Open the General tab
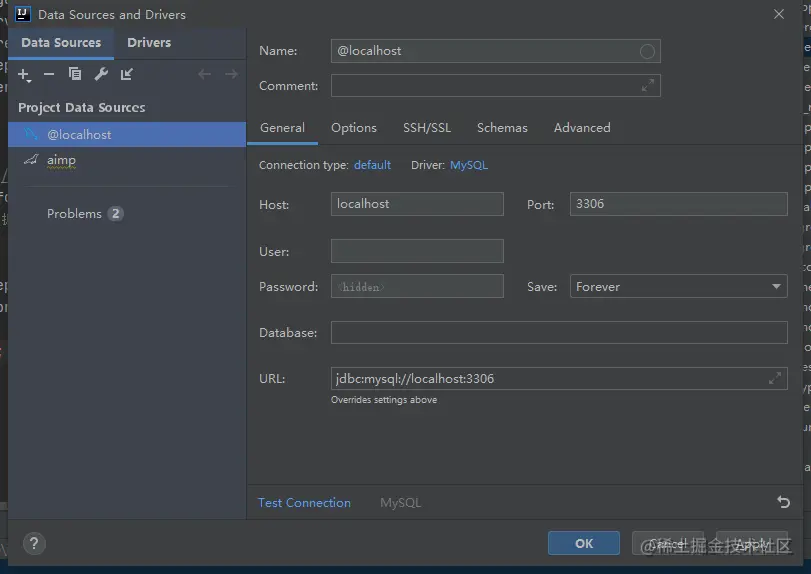This screenshot has height=574, width=811. tap(282, 128)
